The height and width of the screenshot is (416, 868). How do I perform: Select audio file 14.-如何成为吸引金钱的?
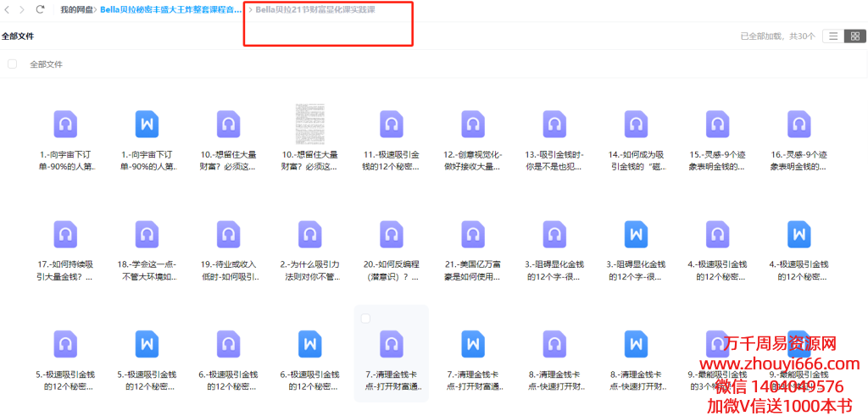(x=635, y=125)
